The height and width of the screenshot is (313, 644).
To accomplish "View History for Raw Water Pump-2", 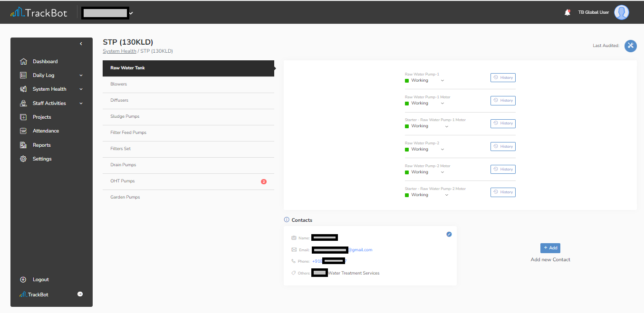I will (502, 146).
